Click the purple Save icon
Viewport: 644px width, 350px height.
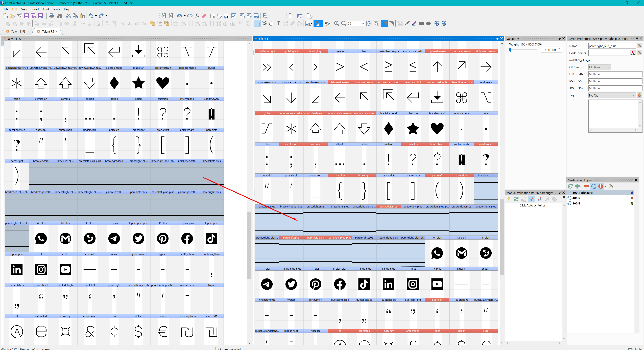27,16
